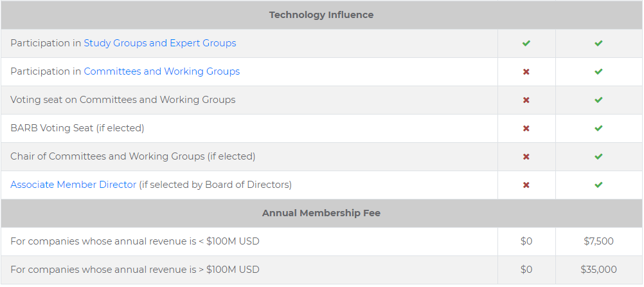The image size is (644, 287).
Task: Click second-column green checkmark for Study Groups row
Action: point(598,43)
